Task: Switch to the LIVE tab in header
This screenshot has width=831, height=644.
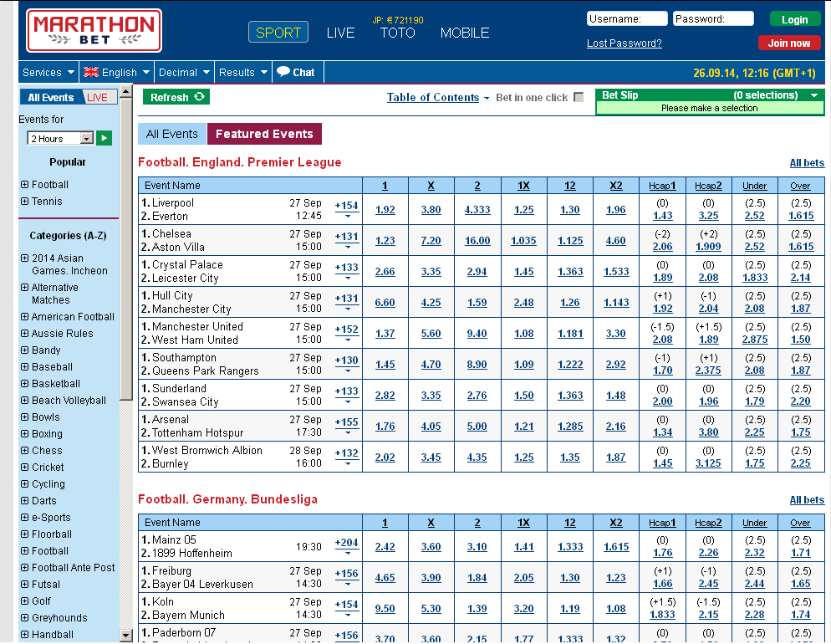Action: coord(340,33)
